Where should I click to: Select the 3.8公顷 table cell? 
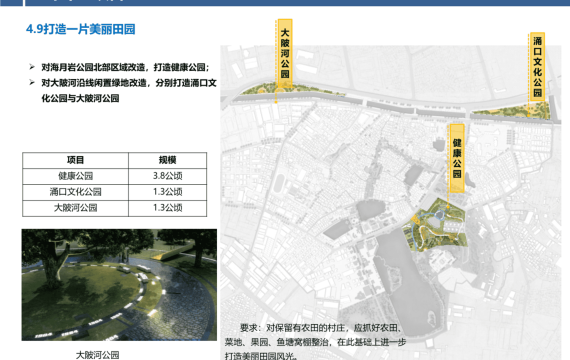pos(168,176)
